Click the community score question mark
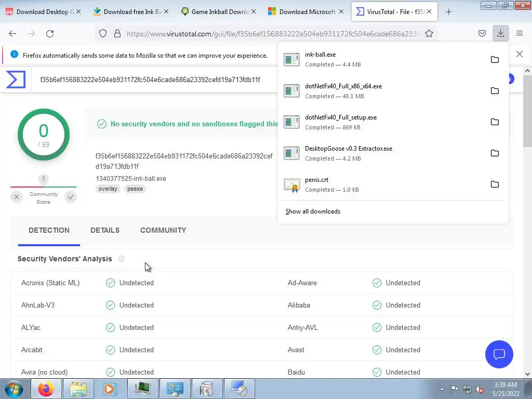The width and height of the screenshot is (532, 399). [x=43, y=179]
